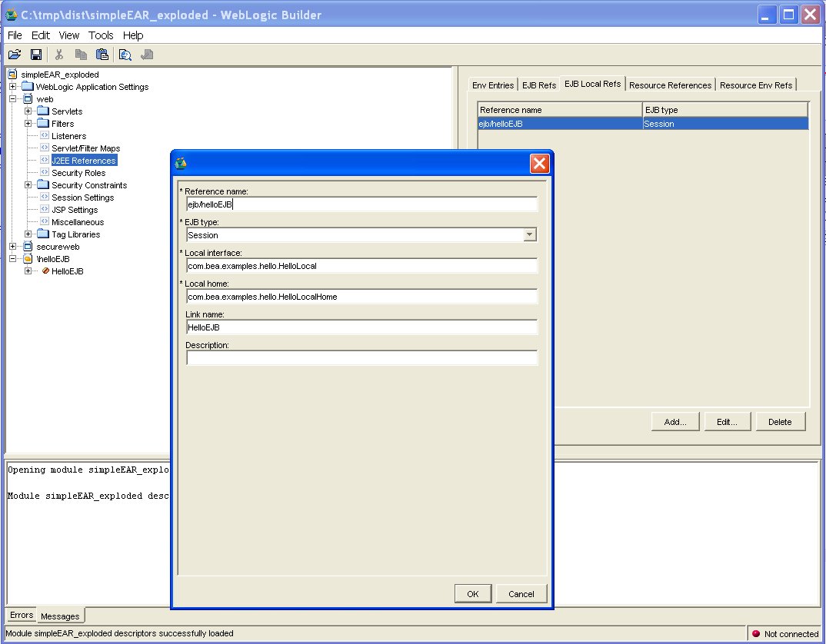Select JSP Settings tree item
This screenshot has width=826, height=644.
coord(75,210)
